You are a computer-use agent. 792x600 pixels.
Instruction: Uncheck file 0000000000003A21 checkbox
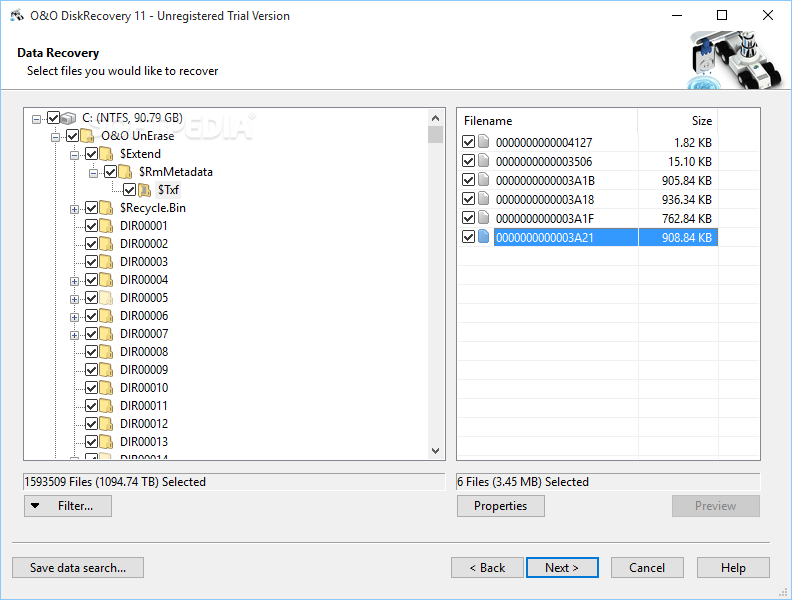(468, 237)
